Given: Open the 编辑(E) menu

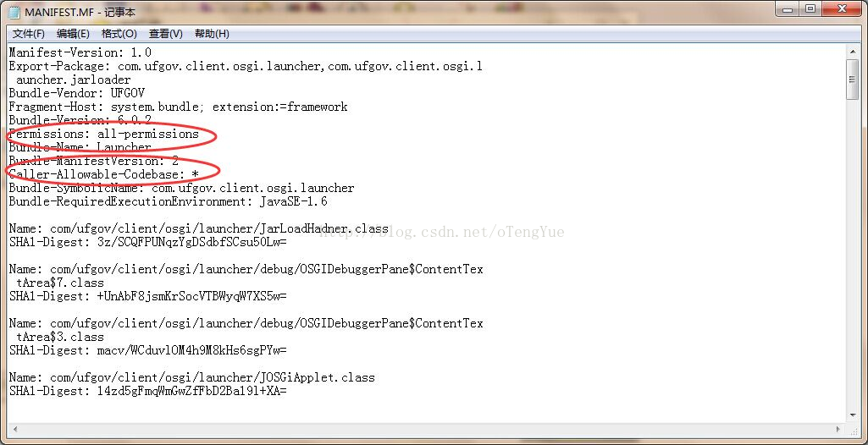Looking at the screenshot, I should 73,34.
